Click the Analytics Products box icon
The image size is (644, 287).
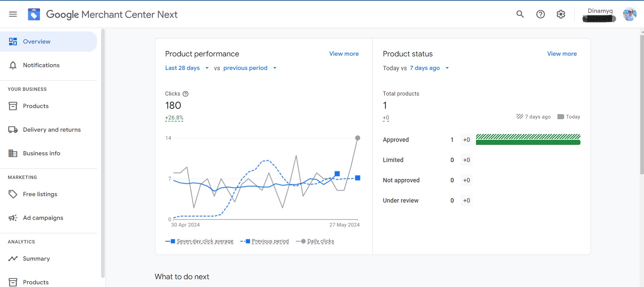click(x=13, y=282)
